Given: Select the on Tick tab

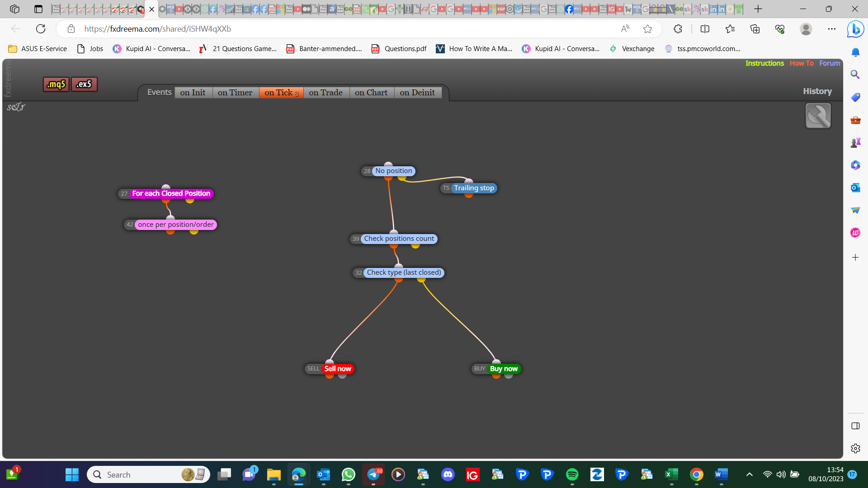Looking at the screenshot, I should click(x=281, y=93).
